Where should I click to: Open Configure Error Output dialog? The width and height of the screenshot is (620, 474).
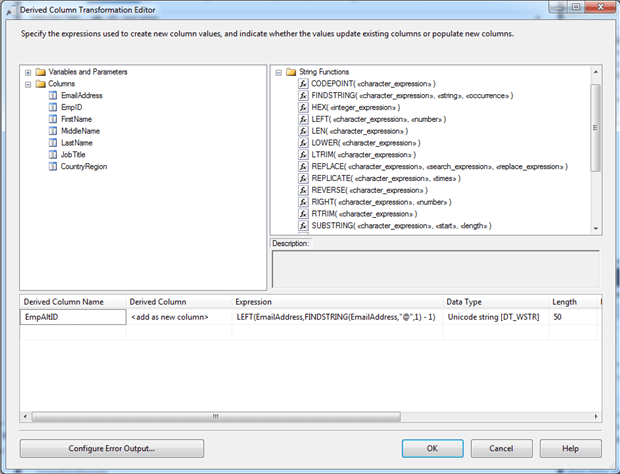tap(112, 448)
